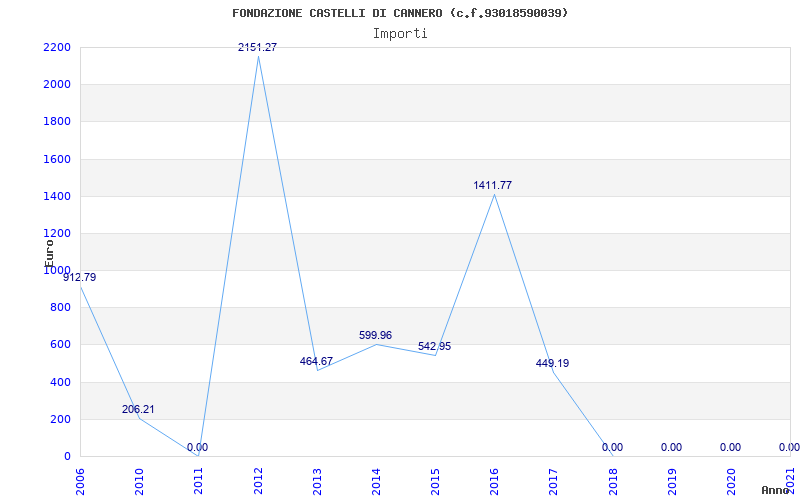Click the 599.96 data label

coord(376,335)
